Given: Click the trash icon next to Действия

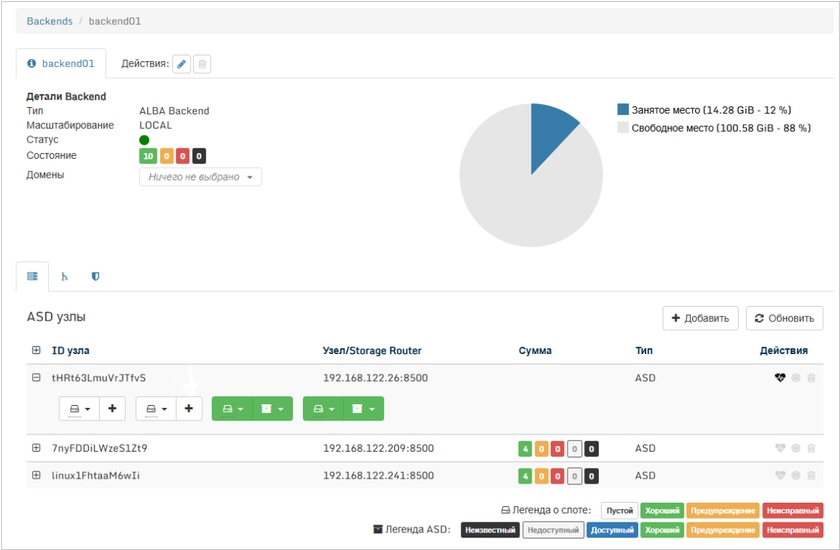Looking at the screenshot, I should click(x=202, y=64).
